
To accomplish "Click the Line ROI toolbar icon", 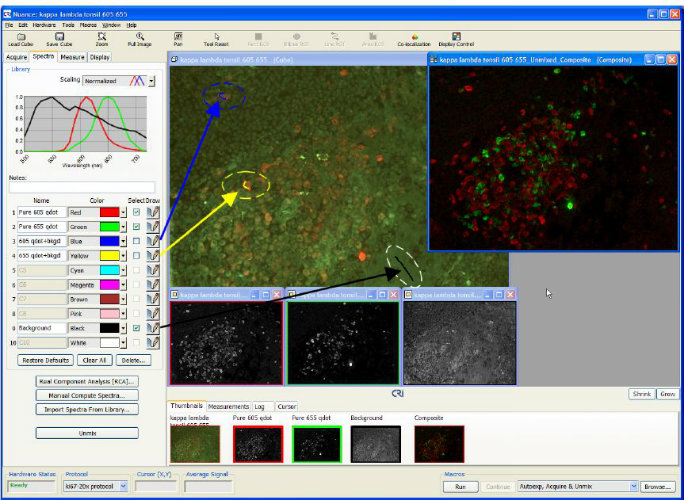I will [335, 37].
